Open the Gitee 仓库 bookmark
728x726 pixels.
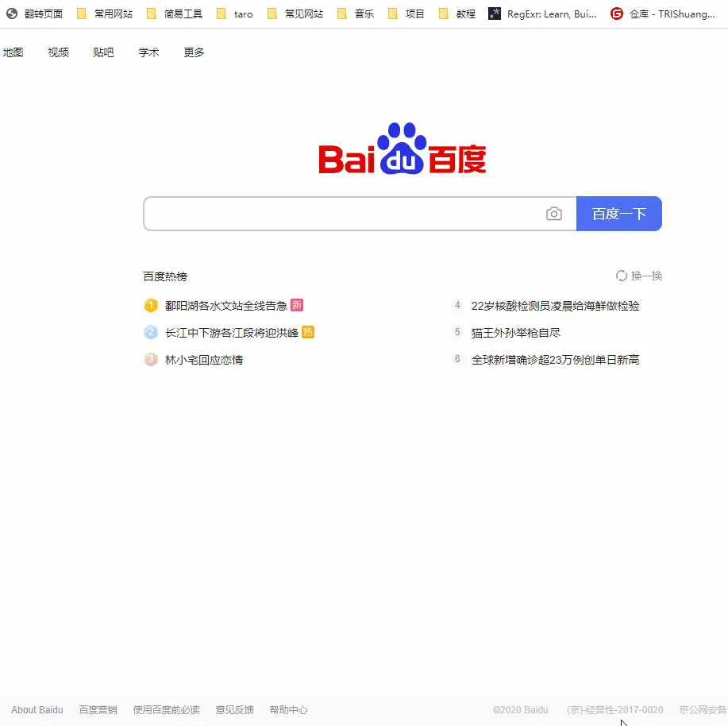coord(663,14)
